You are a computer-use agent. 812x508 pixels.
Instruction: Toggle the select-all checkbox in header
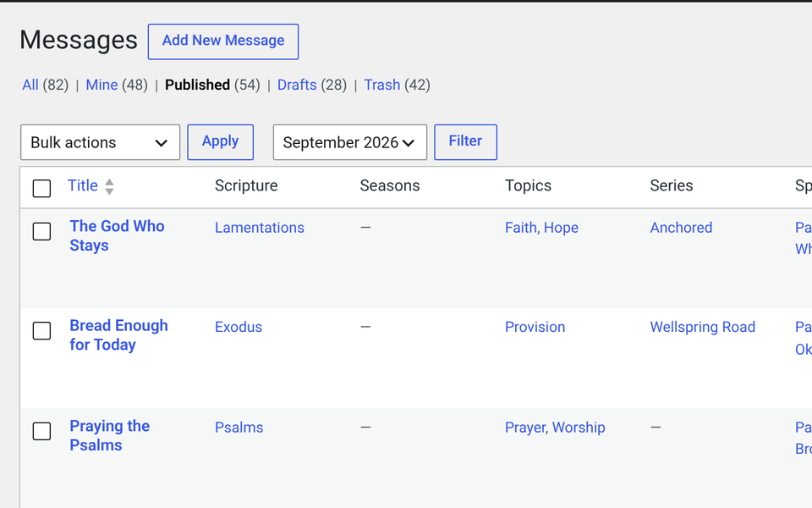[x=41, y=188]
